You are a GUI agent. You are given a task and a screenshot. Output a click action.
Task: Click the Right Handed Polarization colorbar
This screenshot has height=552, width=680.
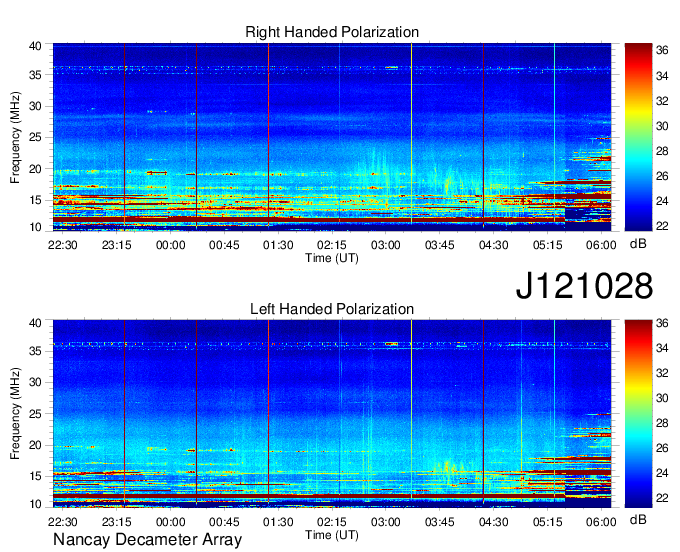click(638, 137)
